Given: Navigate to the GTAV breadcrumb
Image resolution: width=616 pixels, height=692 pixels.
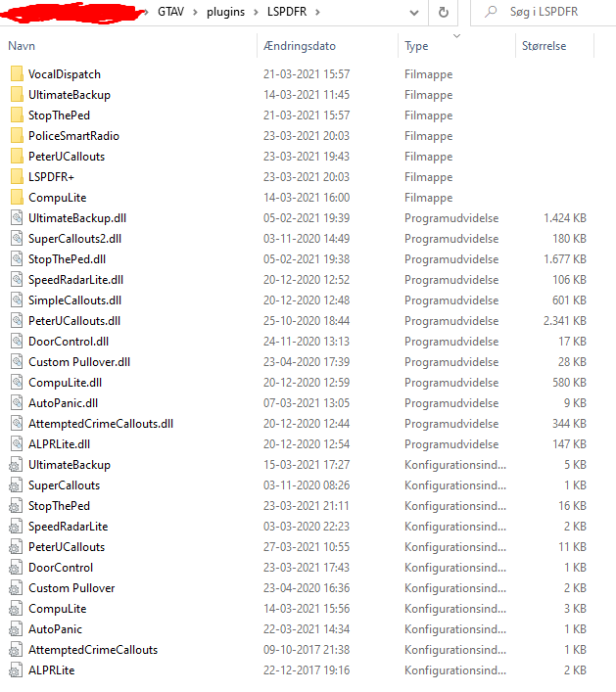Looking at the screenshot, I should tap(170, 12).
